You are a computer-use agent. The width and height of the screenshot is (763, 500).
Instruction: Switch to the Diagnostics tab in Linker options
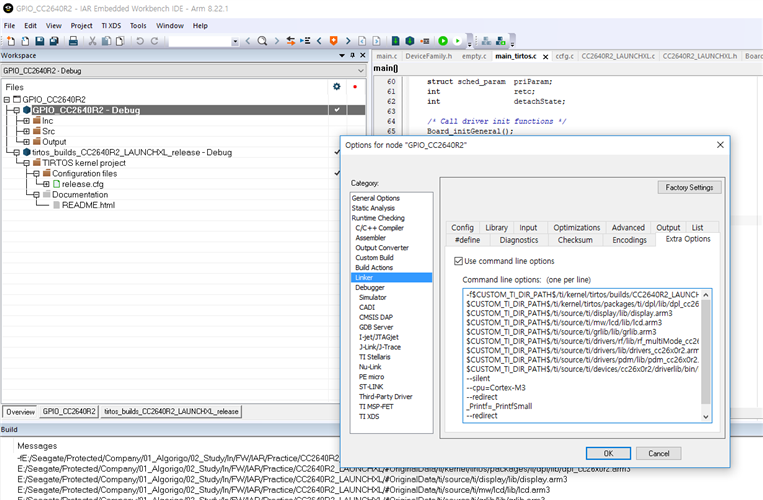tap(519, 240)
